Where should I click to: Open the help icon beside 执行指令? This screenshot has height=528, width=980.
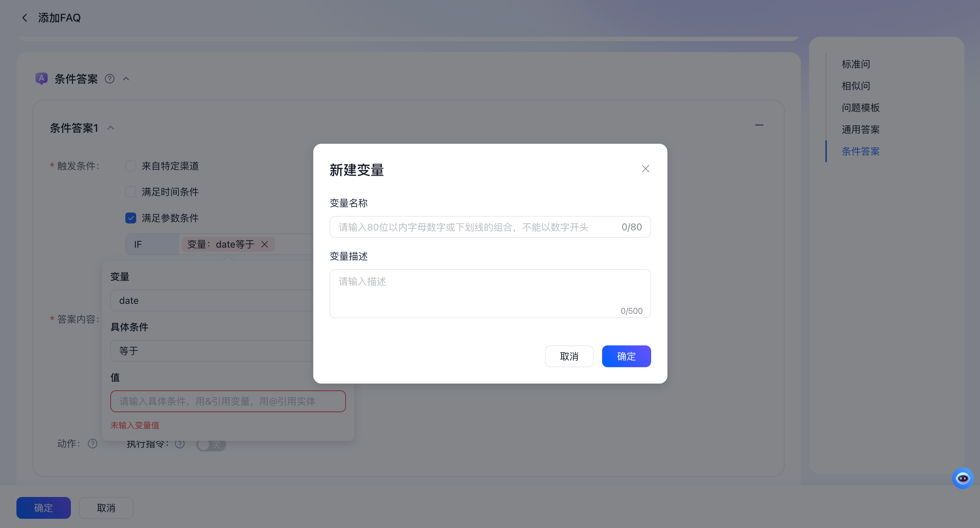coord(179,444)
